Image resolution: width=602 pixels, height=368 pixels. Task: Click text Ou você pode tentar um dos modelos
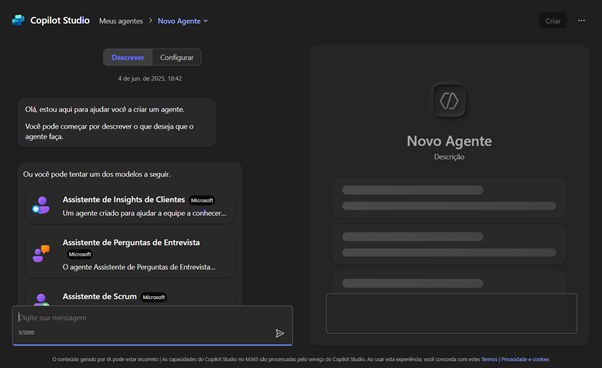click(x=96, y=174)
